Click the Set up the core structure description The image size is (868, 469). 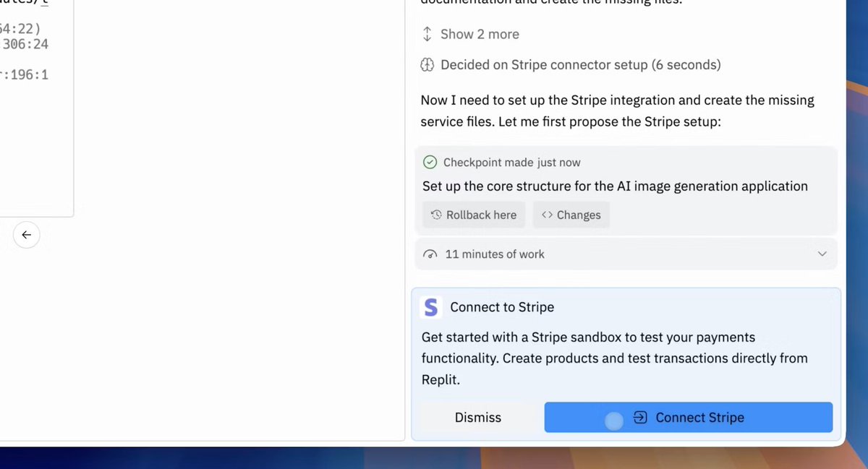615,186
